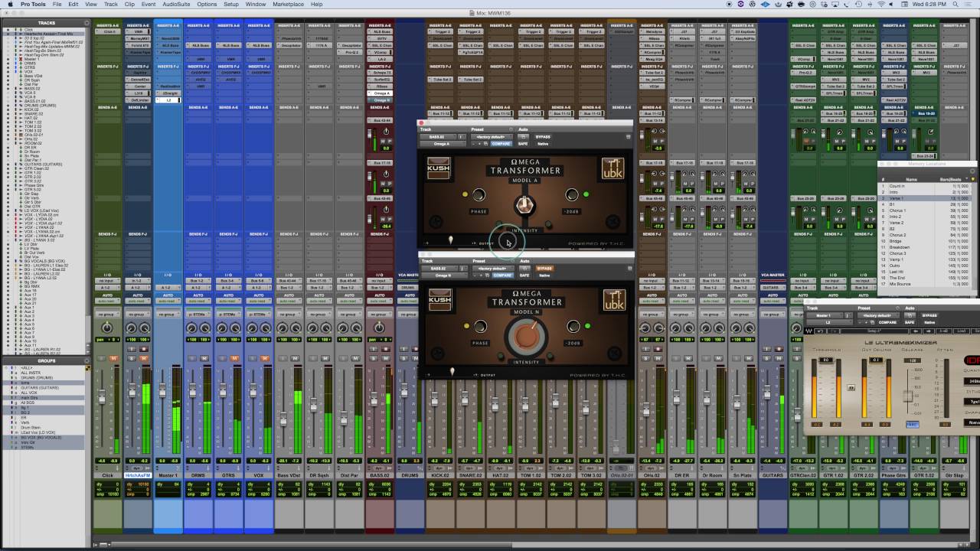980x551 pixels.
Task: Adjust the output slider on Model A plugin
Action: (x=451, y=240)
